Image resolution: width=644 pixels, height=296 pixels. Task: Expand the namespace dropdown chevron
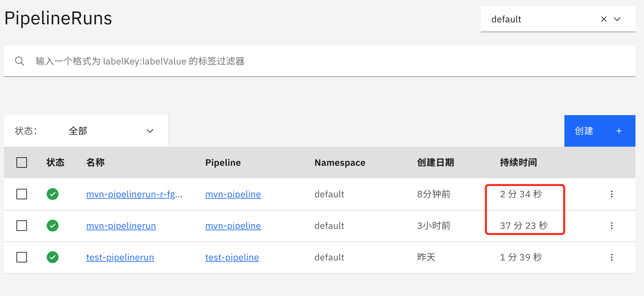(x=617, y=19)
